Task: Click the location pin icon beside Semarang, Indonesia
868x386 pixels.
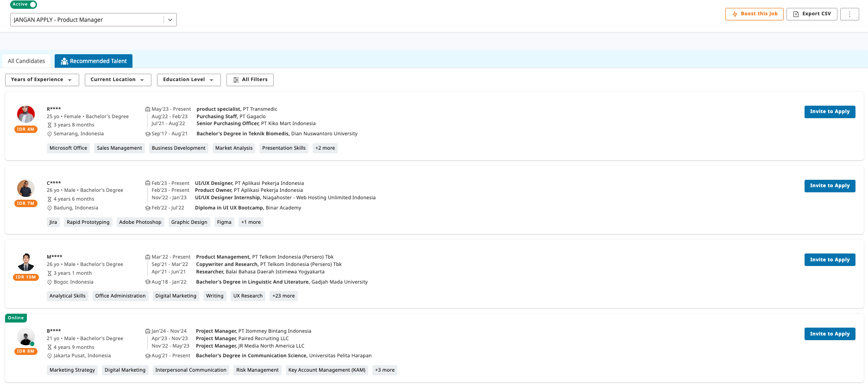Action: tap(50, 134)
